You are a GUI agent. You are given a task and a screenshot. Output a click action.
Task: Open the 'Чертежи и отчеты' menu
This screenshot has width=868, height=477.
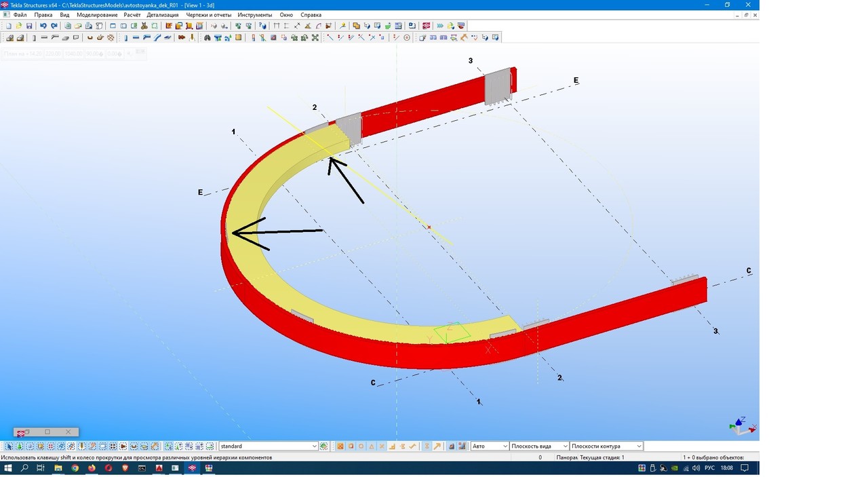point(208,14)
